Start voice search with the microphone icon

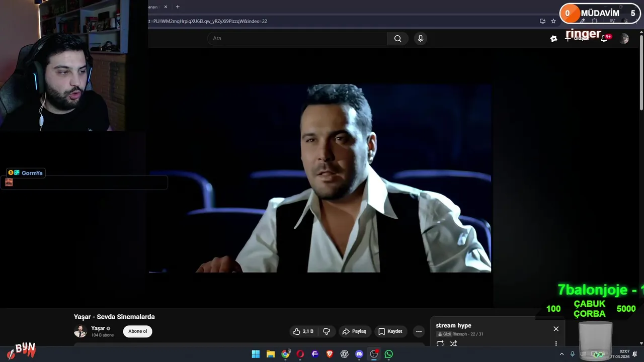tap(421, 39)
